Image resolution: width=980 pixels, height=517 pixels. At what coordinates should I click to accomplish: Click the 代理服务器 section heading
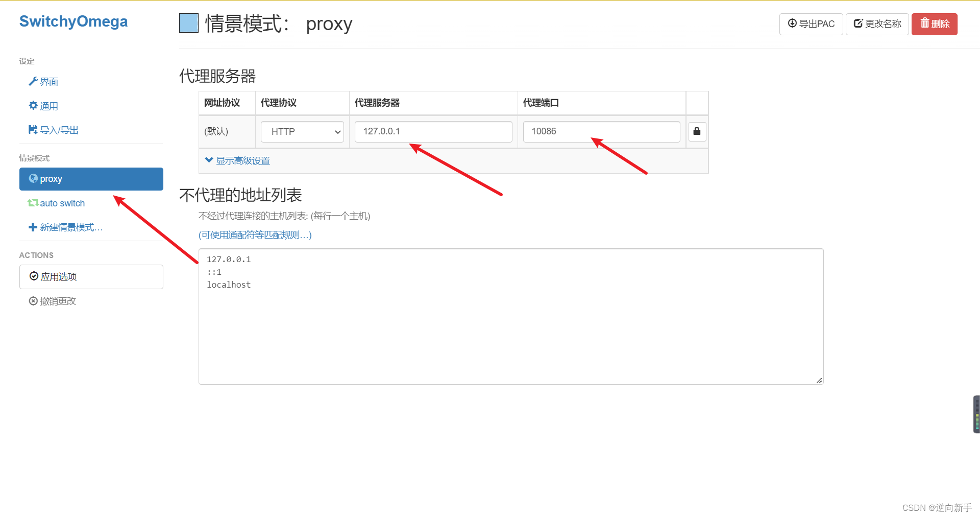click(217, 76)
